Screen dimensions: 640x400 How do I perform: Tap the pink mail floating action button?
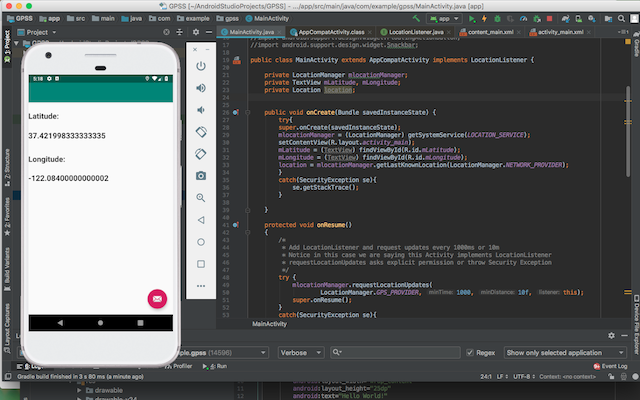click(157, 299)
